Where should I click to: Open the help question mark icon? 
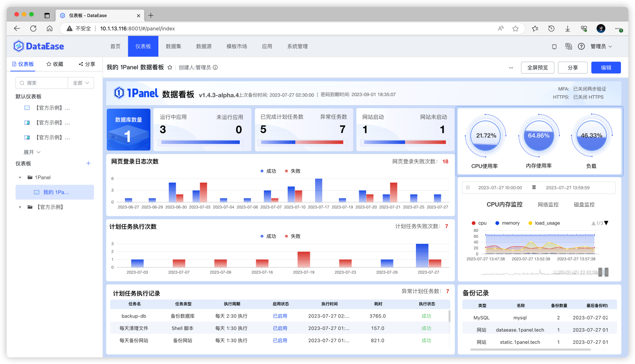tap(581, 46)
